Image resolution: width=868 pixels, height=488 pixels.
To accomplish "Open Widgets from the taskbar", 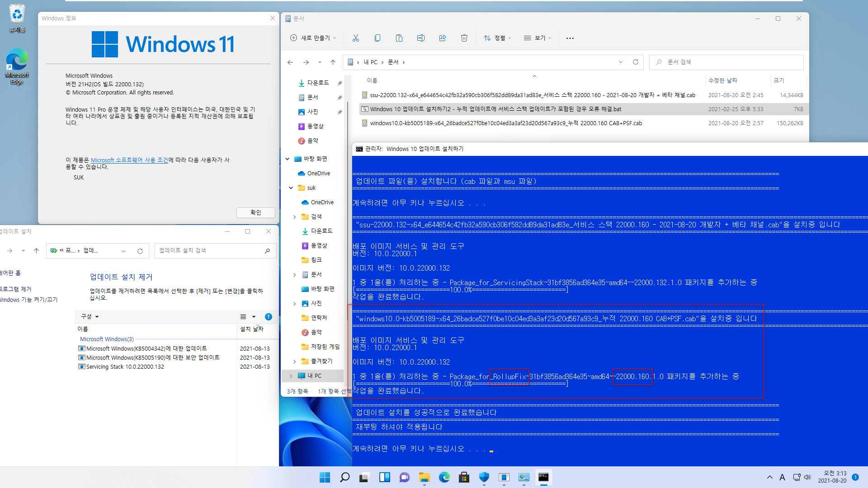I will [x=385, y=477].
